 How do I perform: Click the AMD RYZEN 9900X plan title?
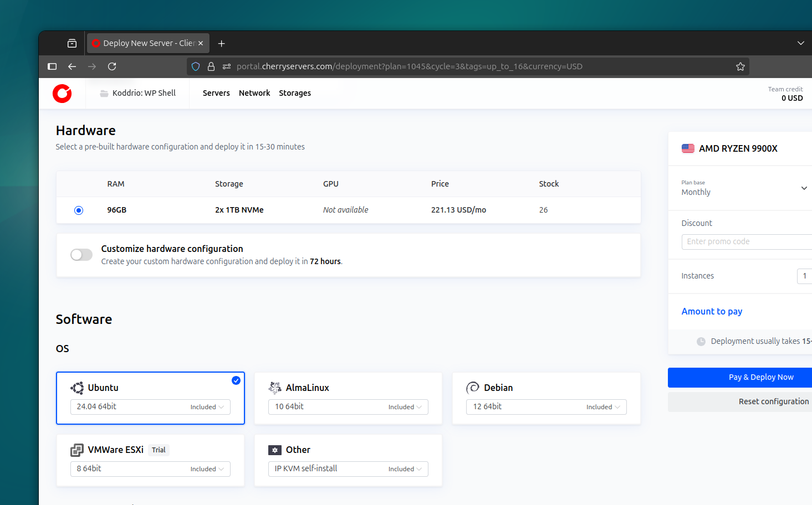pyautogui.click(x=738, y=148)
